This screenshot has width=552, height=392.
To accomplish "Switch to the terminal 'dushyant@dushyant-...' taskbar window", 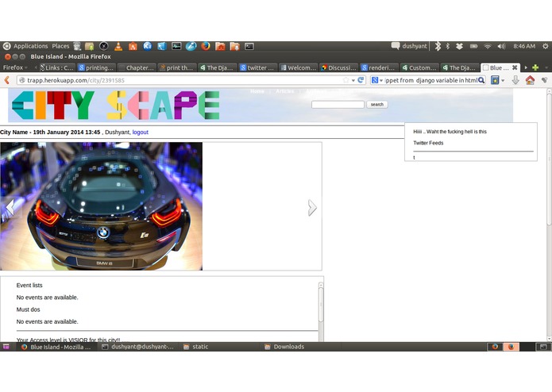I will point(138,347).
